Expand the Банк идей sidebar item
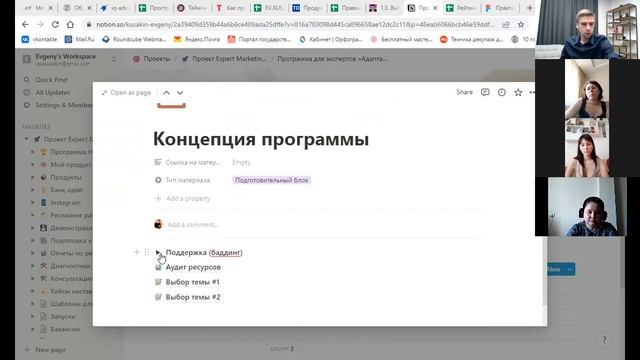Screen dimensions: 640x360 click(x=33, y=190)
